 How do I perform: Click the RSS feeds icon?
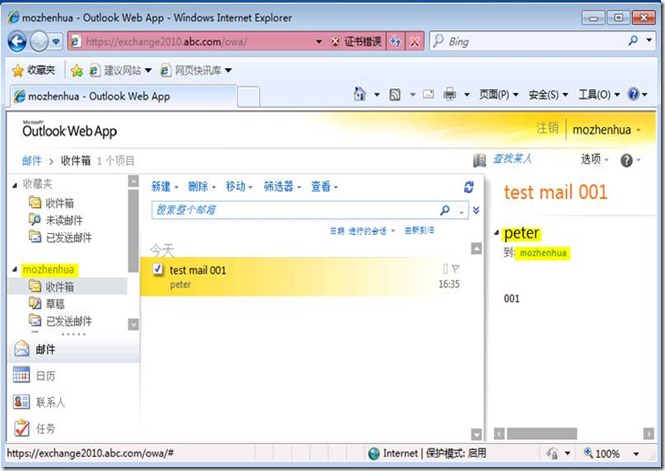[x=395, y=95]
